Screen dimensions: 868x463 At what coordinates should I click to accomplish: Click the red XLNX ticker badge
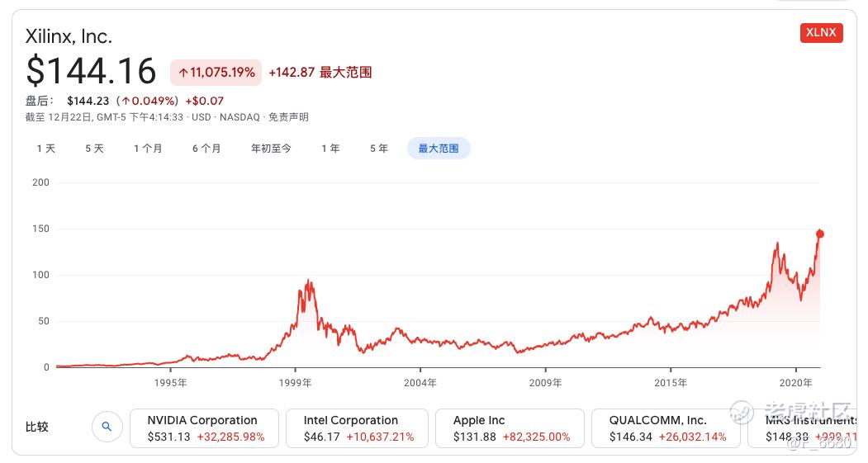tap(821, 33)
